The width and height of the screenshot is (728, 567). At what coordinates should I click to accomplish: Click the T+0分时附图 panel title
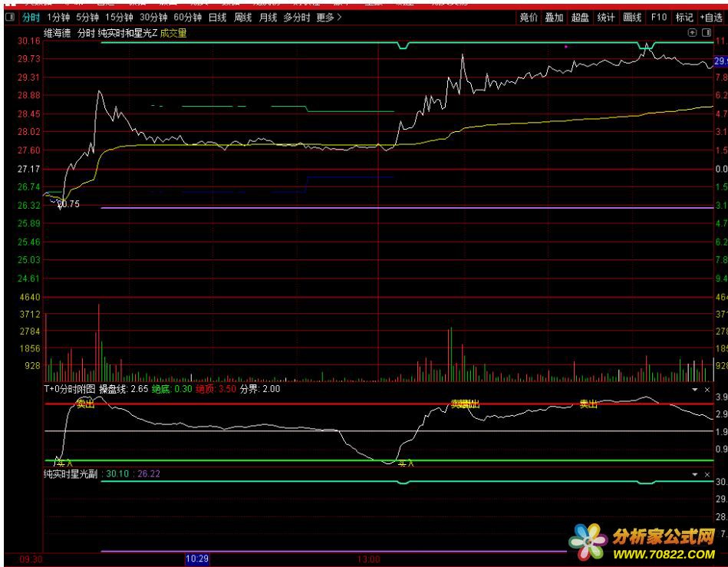coord(70,389)
